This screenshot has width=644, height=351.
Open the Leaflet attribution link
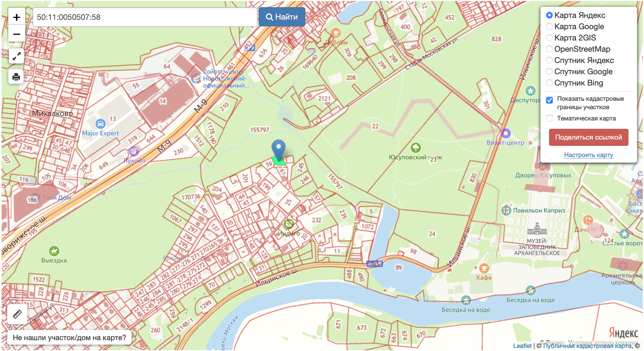[522, 346]
